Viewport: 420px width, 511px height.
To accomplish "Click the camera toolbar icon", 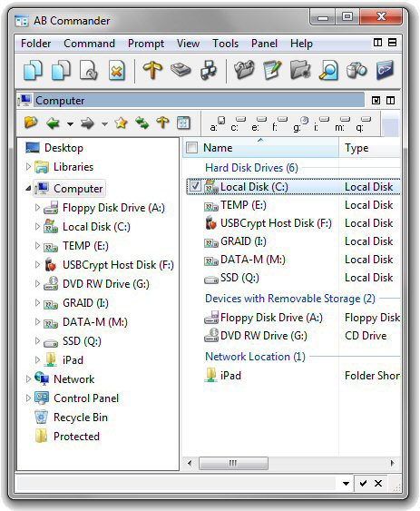I will [357, 70].
